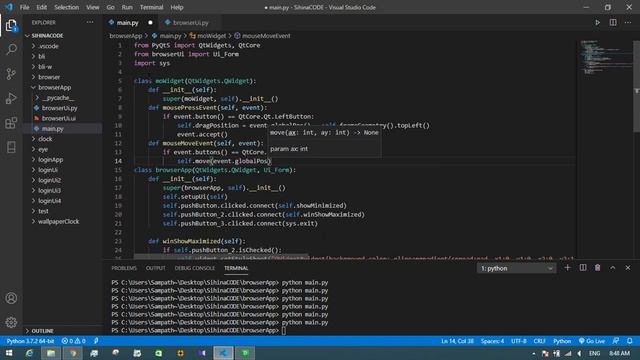Change UTF-8 file encoding

[519, 341]
